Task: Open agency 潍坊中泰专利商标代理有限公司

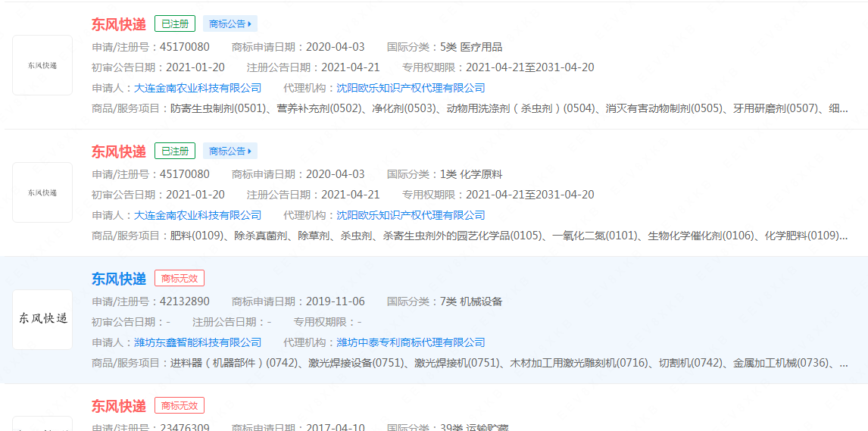Action: [411, 342]
